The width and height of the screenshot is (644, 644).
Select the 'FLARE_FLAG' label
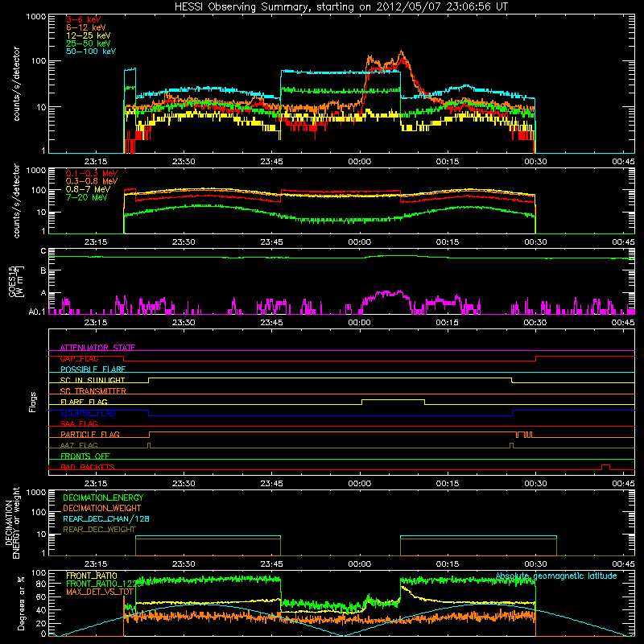[84, 402]
